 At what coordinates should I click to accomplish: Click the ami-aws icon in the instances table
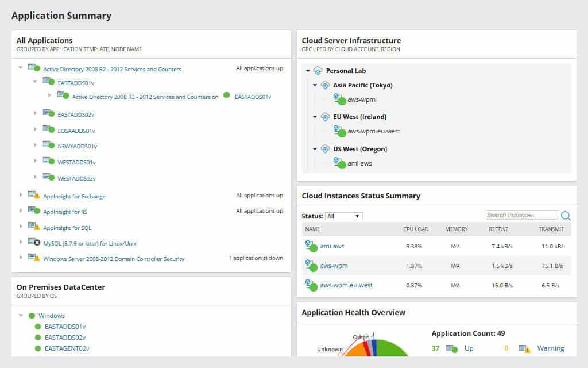(x=311, y=246)
